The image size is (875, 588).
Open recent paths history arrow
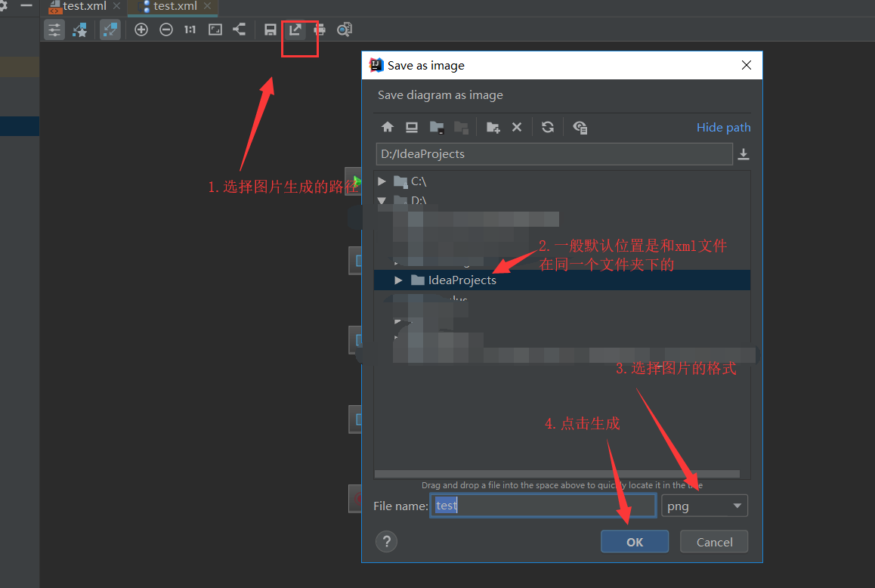(x=744, y=154)
